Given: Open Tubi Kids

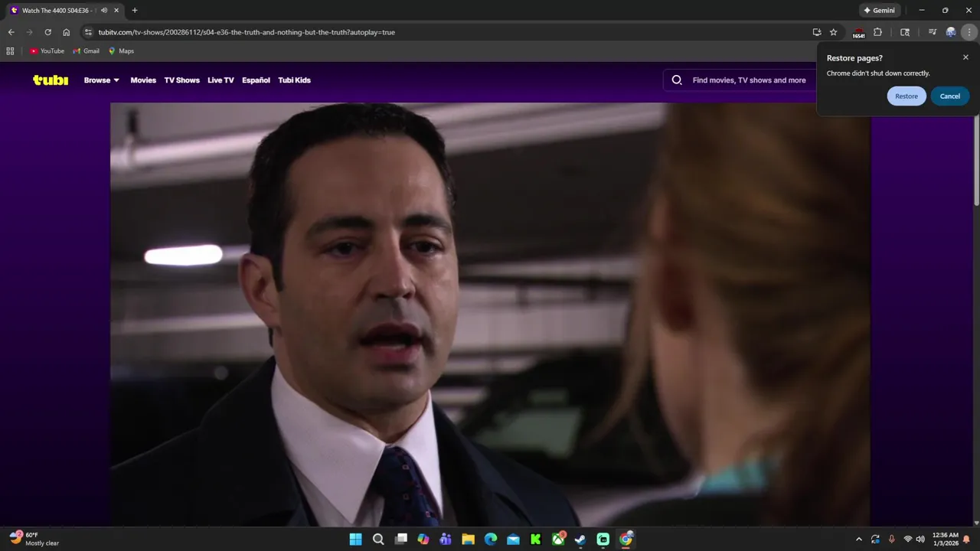Looking at the screenshot, I should (x=294, y=80).
